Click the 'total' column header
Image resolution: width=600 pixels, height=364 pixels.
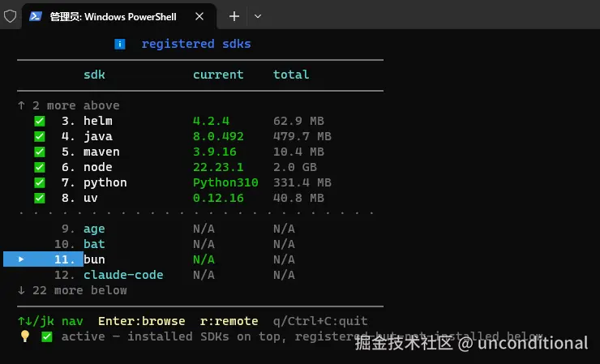291,75
